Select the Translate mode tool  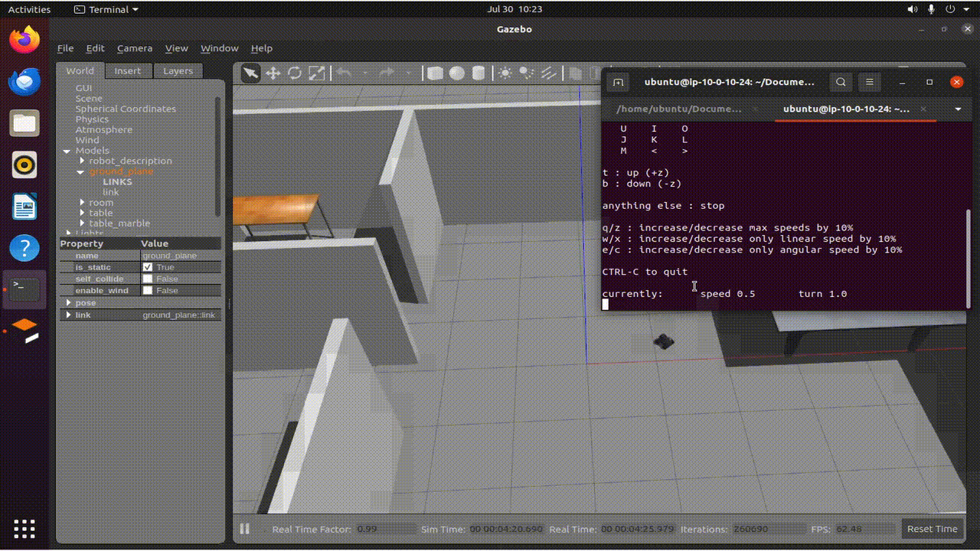273,73
